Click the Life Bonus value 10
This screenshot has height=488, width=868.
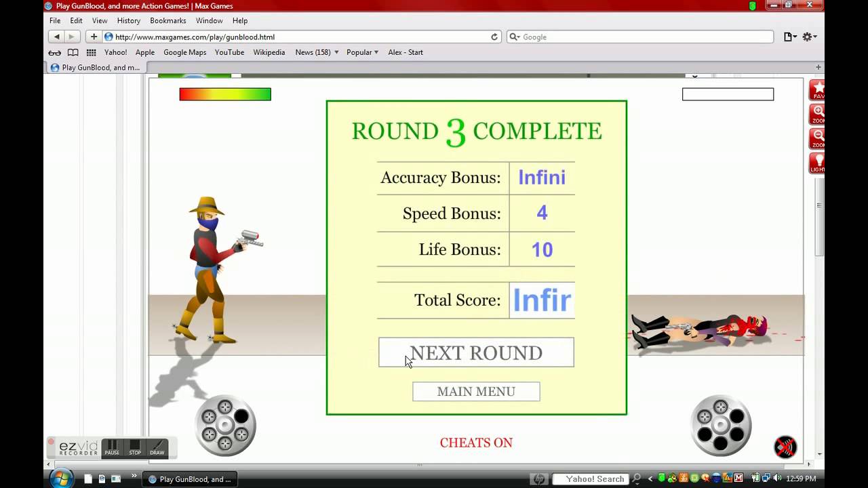[542, 249]
